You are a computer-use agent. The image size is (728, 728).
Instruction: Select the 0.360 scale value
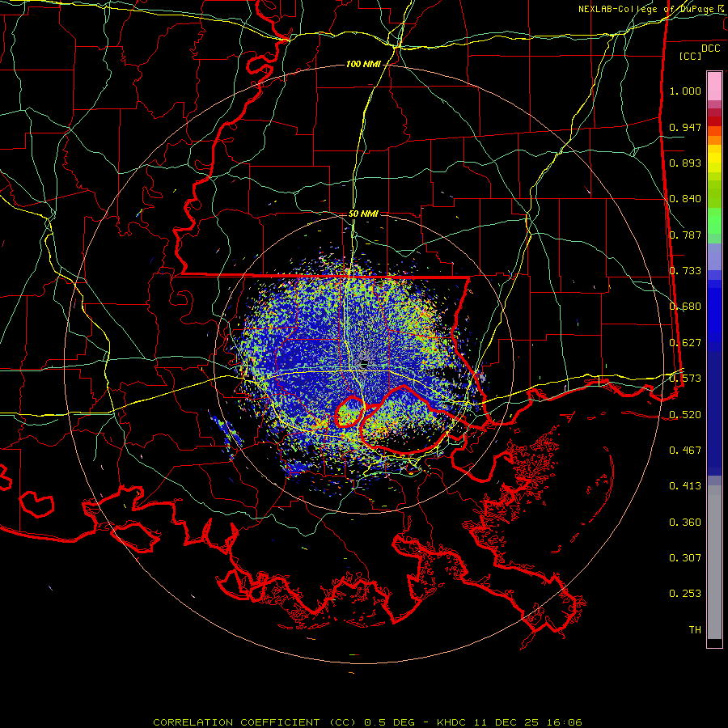[x=685, y=523]
